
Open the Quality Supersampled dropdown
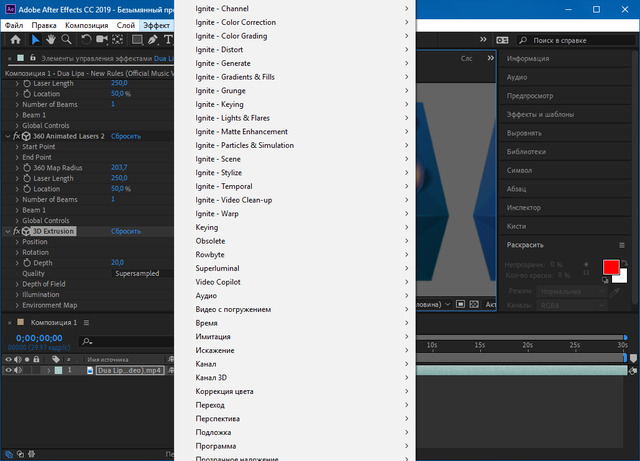143,273
